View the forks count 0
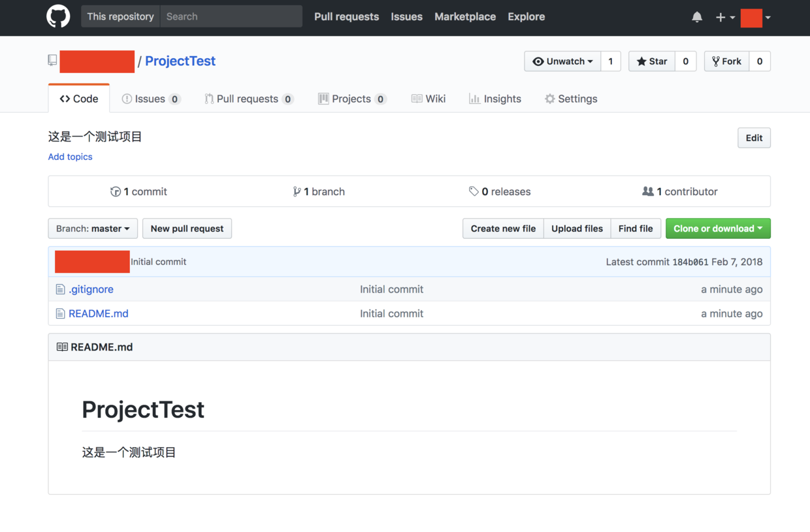Screen dimensions: 810x532 pyautogui.click(x=760, y=61)
